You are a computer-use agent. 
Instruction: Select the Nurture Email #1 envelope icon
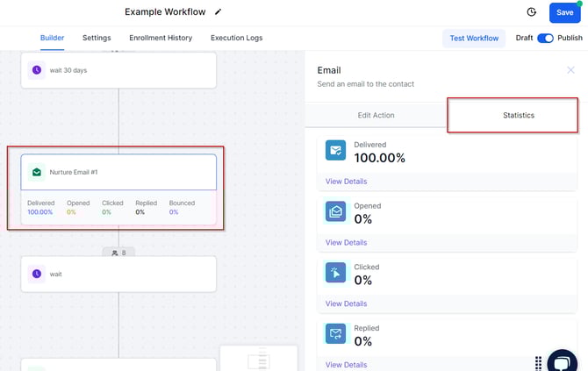(x=37, y=173)
